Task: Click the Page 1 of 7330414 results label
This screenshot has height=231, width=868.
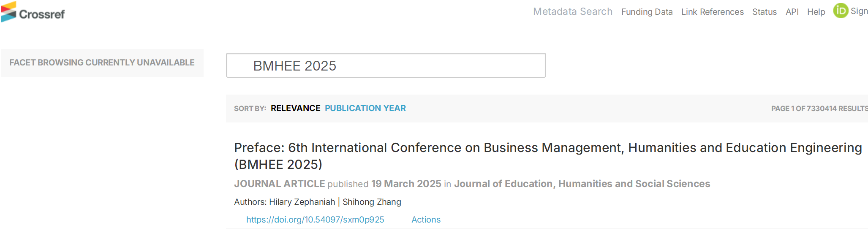Action: click(x=819, y=109)
